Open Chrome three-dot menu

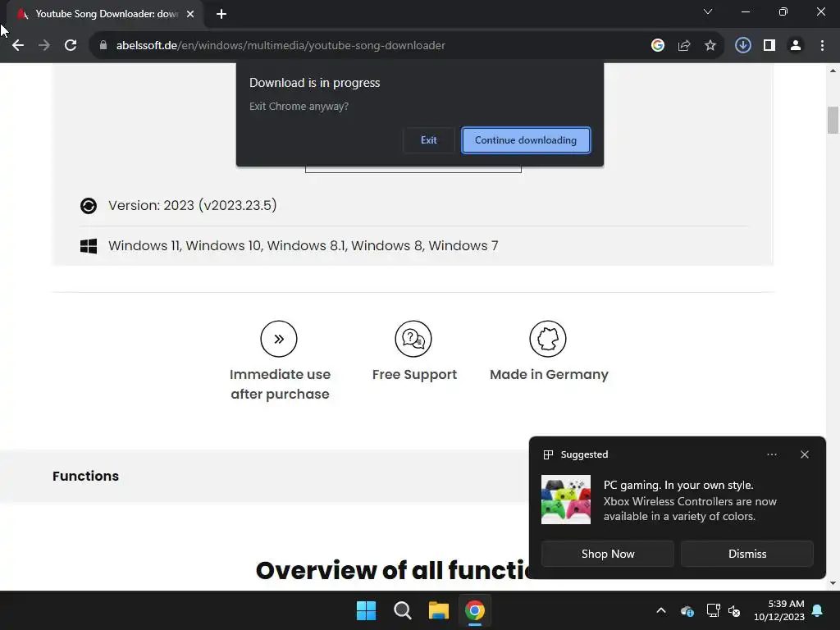point(822,46)
